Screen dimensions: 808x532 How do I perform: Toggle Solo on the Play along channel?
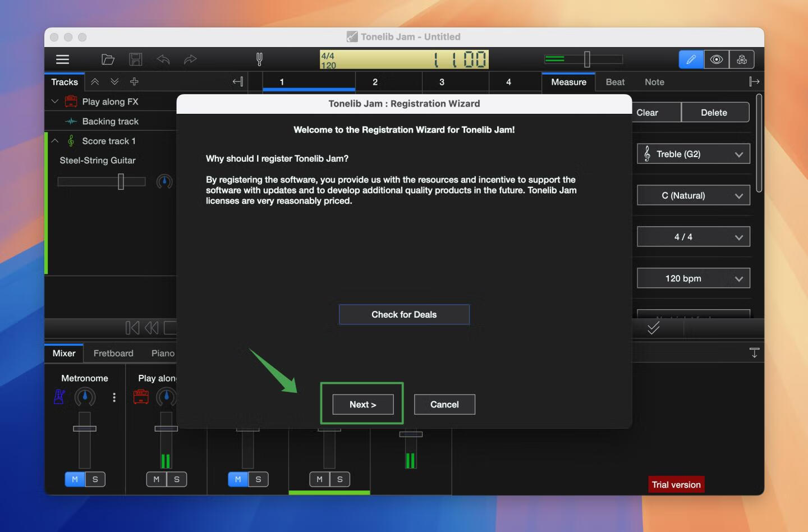coord(177,479)
